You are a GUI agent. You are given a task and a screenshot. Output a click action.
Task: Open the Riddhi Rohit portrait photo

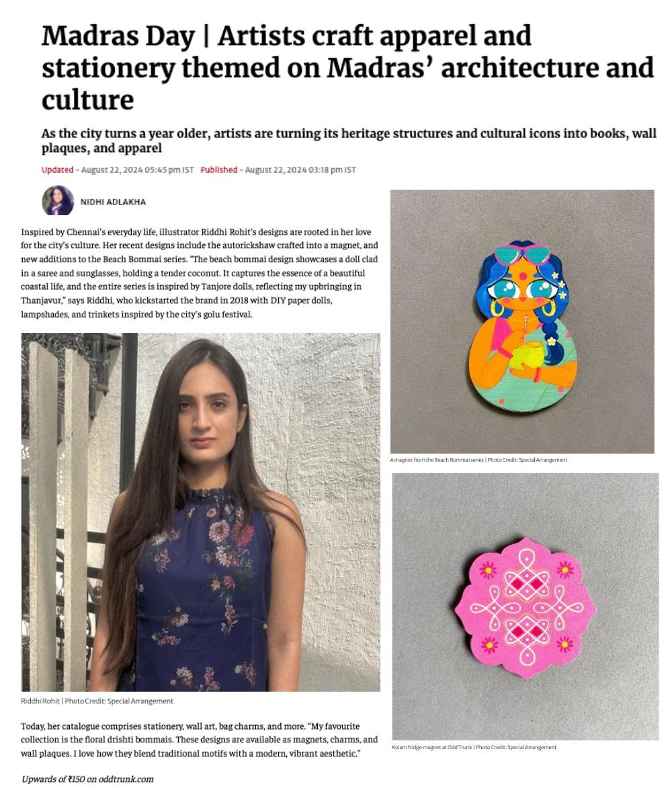click(200, 512)
